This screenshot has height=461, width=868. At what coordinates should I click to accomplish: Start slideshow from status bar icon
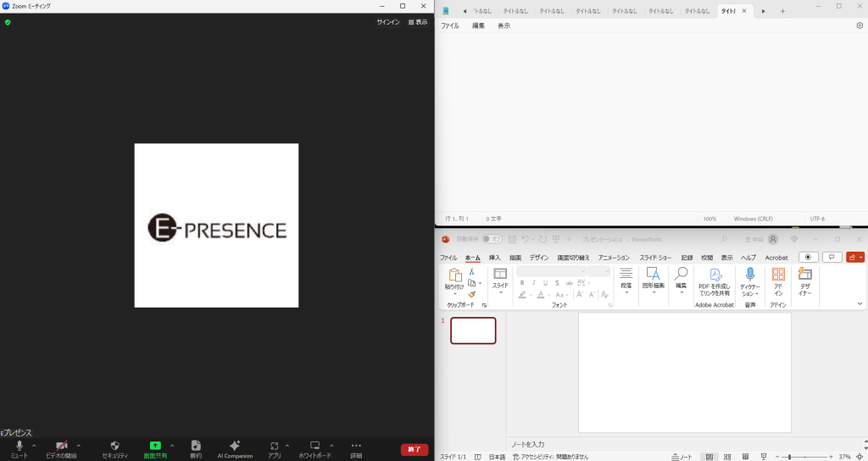click(x=764, y=457)
